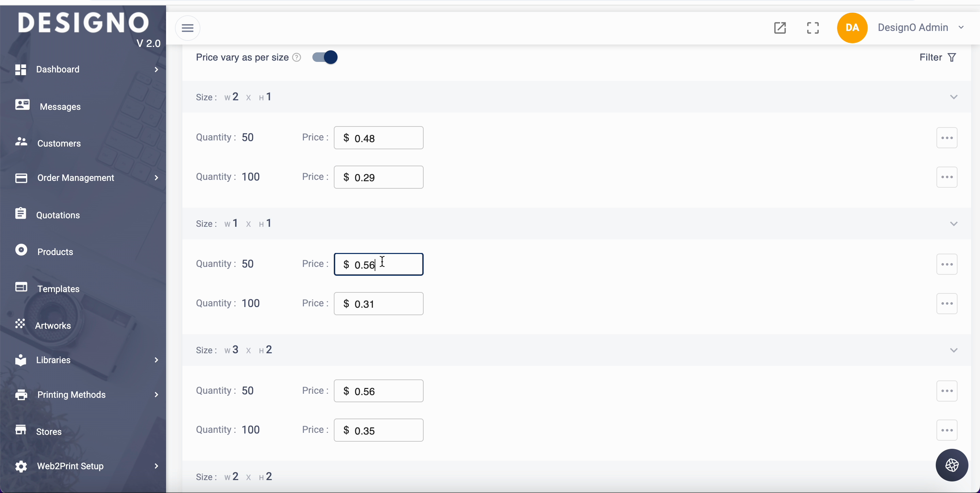Open the Products sidebar item

pyautogui.click(x=55, y=252)
